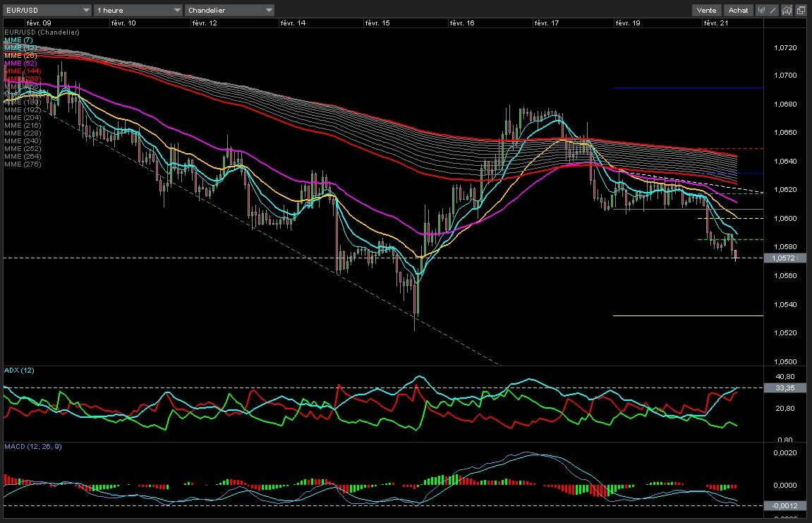Click the 1,0560 price axis label
This screenshot has width=812, height=523.
[x=785, y=276]
